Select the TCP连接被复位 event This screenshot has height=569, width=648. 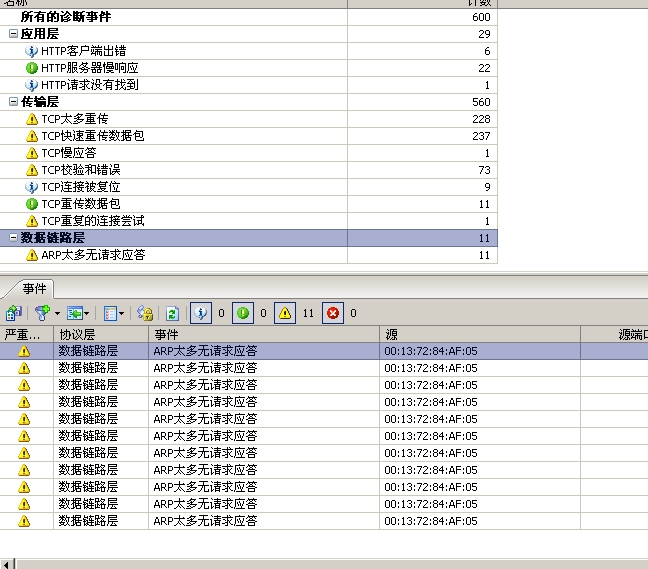pyautogui.click(x=248, y=187)
